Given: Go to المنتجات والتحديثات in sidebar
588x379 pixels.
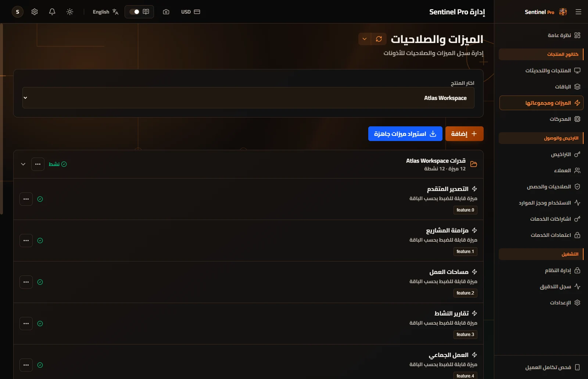Looking at the screenshot, I should [x=541, y=71].
